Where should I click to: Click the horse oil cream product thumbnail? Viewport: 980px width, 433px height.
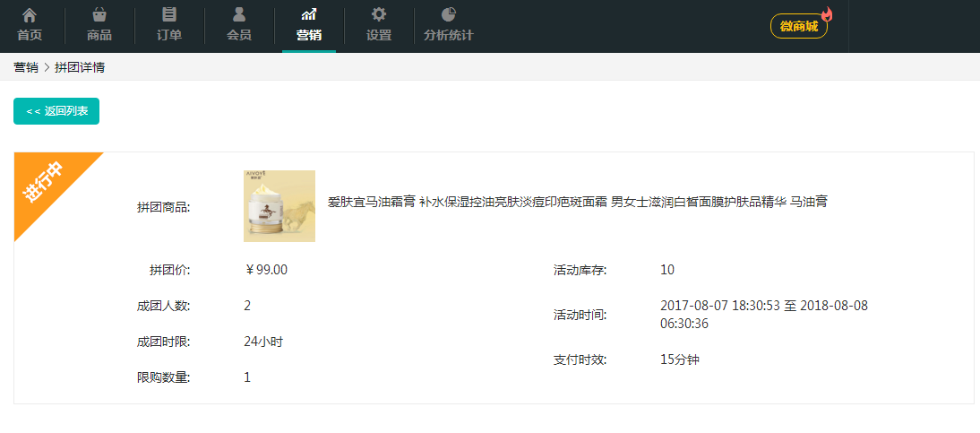click(279, 206)
